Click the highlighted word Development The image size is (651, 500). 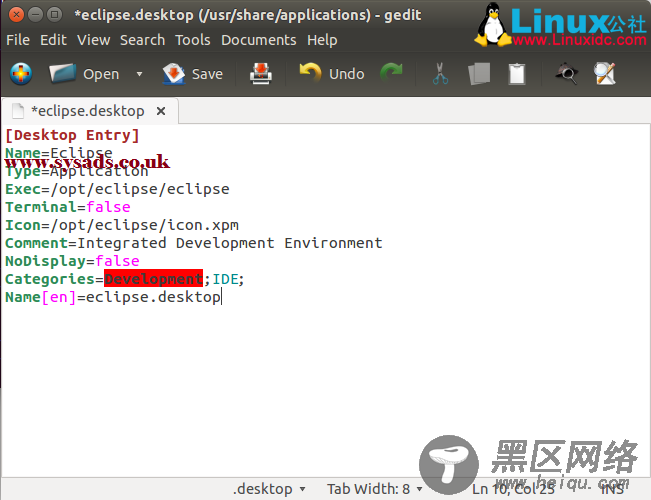pos(153,279)
